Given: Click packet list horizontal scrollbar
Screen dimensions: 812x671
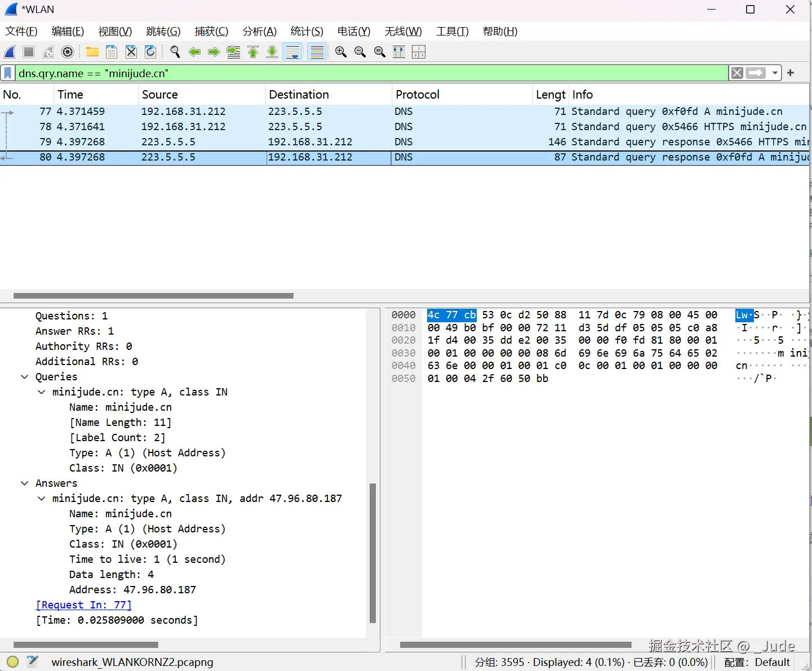Looking at the screenshot, I should 153,296.
